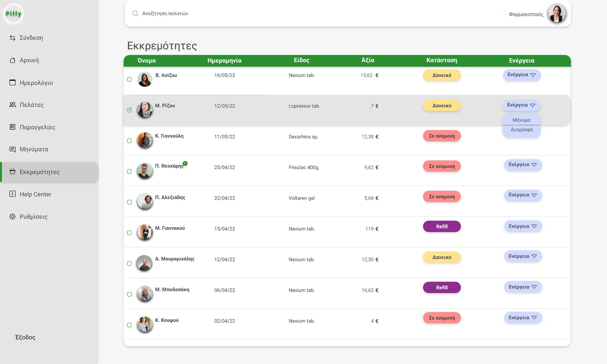Go to Σύνδεση in sidebar

click(31, 38)
